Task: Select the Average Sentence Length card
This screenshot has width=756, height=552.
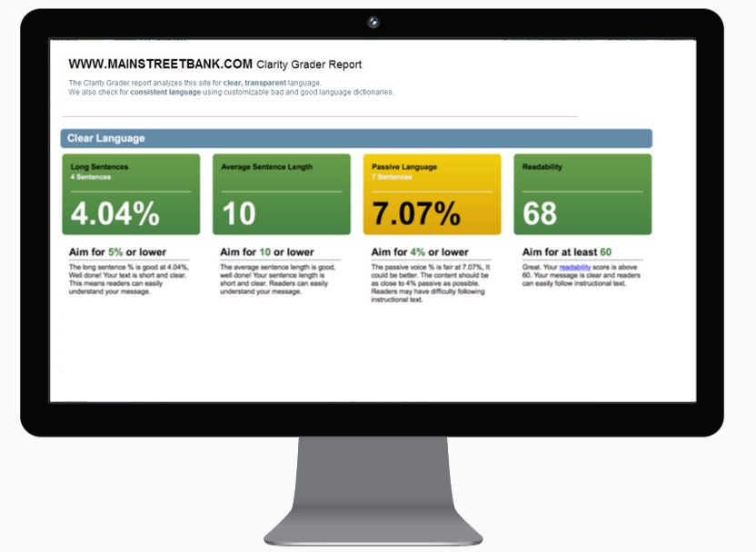Action: point(282,194)
